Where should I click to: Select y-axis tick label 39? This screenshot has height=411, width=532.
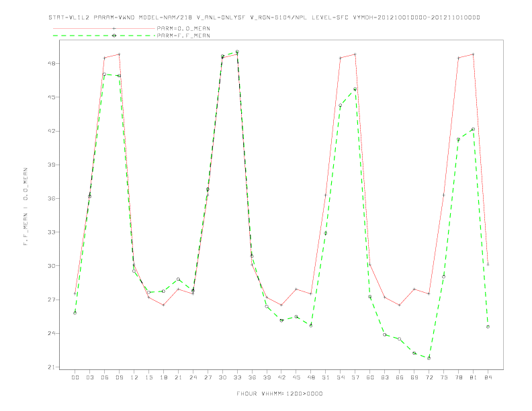[52, 165]
